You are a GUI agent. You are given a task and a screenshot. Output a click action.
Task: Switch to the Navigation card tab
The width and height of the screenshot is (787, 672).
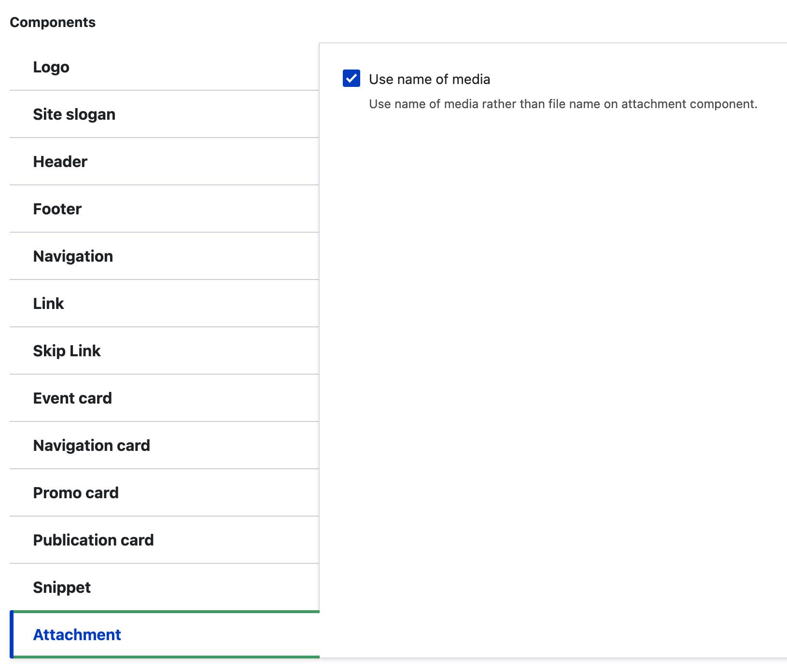[x=91, y=446]
